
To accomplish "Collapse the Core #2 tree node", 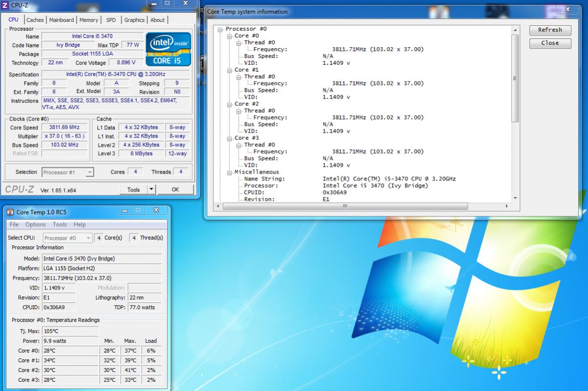I will tap(230, 104).
